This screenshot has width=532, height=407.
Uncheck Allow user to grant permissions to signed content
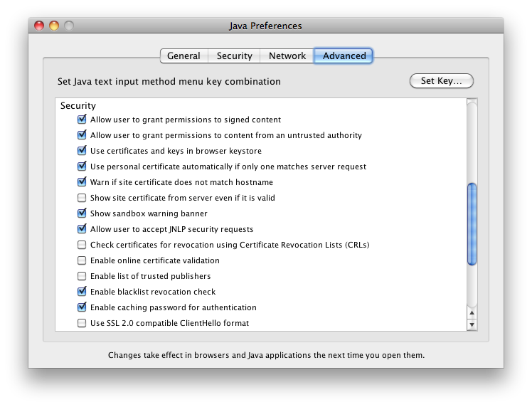coord(82,120)
